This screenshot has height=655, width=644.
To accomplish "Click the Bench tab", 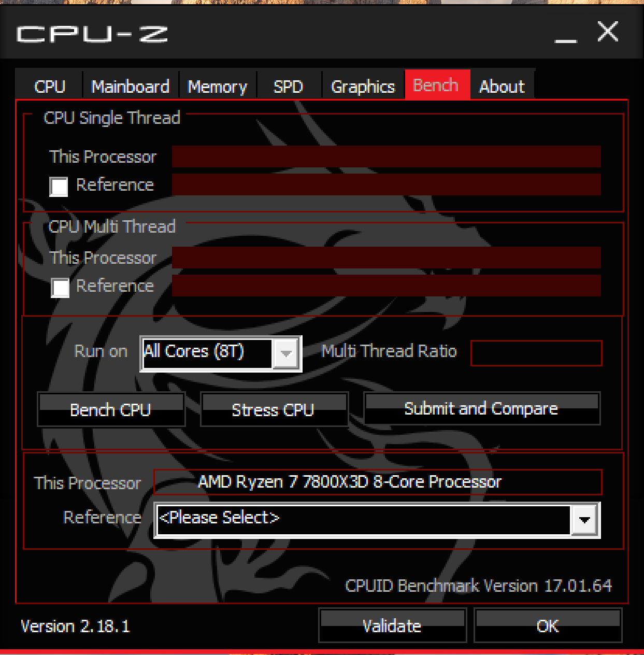I will click(437, 84).
